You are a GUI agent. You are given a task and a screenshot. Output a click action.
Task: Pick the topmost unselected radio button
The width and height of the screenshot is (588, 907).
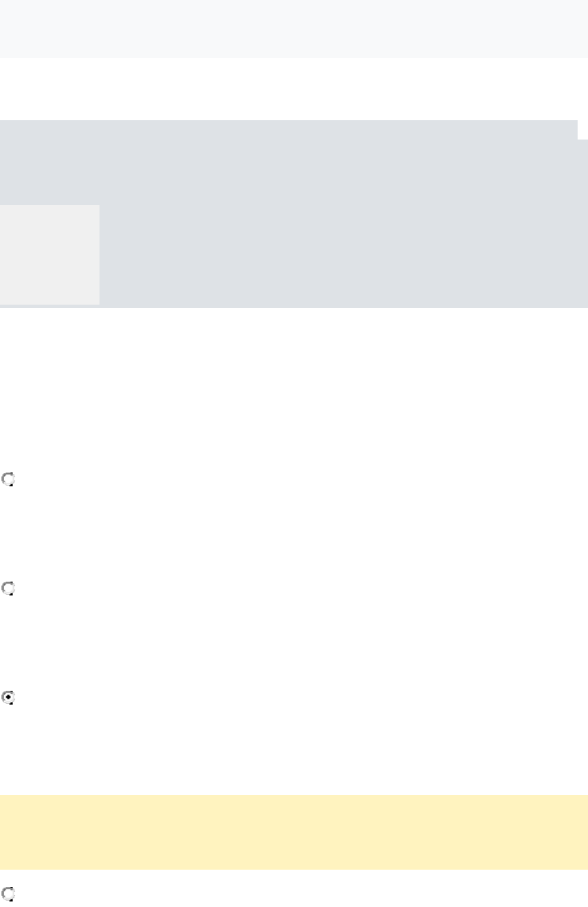[x=8, y=479]
